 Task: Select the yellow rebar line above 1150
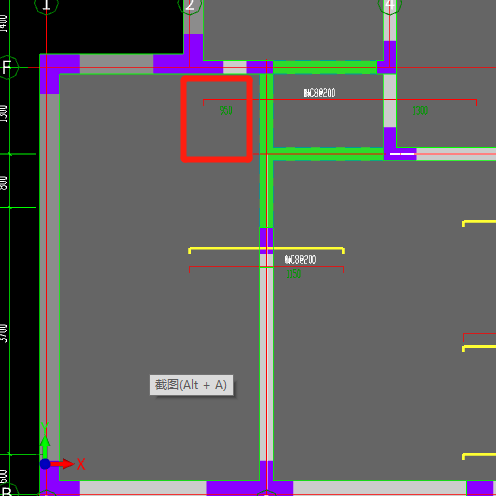266,250
